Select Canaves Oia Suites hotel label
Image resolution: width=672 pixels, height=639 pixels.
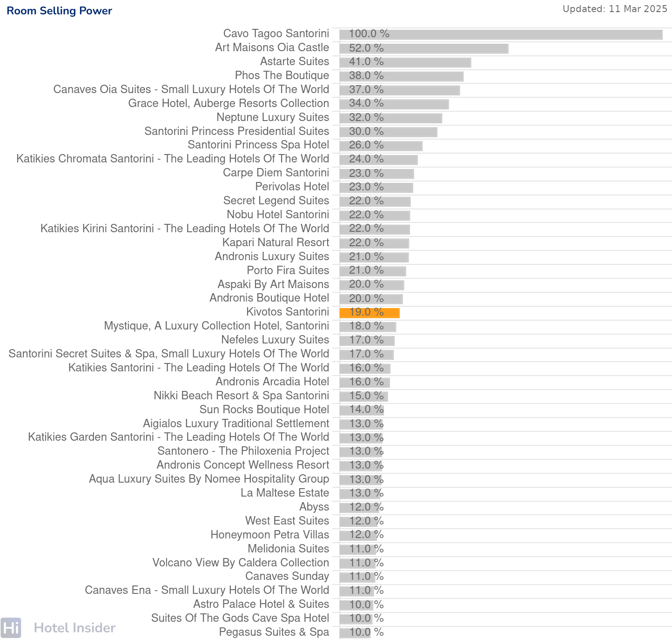point(191,89)
